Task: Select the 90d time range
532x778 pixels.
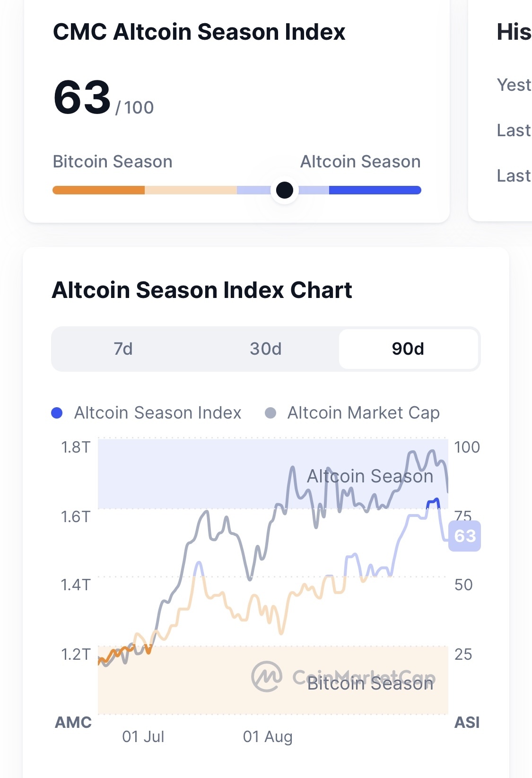Action: point(409,349)
